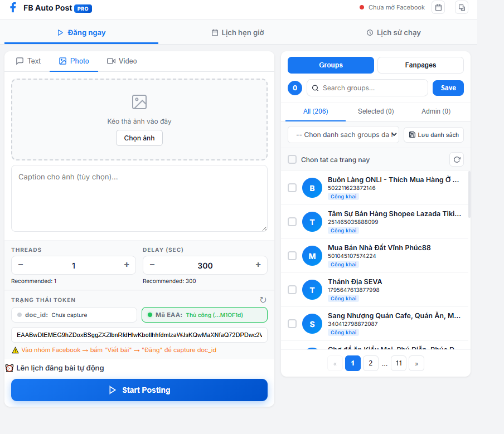This screenshot has height=434, width=504.
Task: Show Selected (0) groups
Action: coord(376,111)
